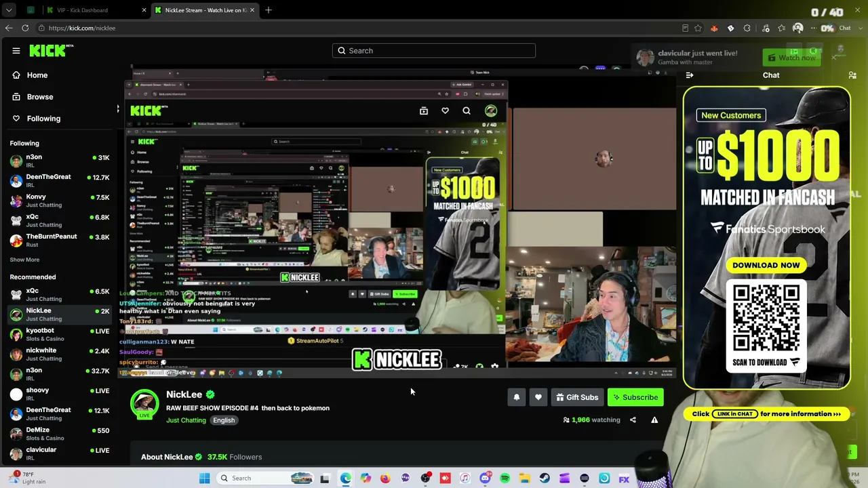The height and width of the screenshot is (488, 868).
Task: Switch to the VIP - Kick Dashboard tab
Action: click(96, 10)
